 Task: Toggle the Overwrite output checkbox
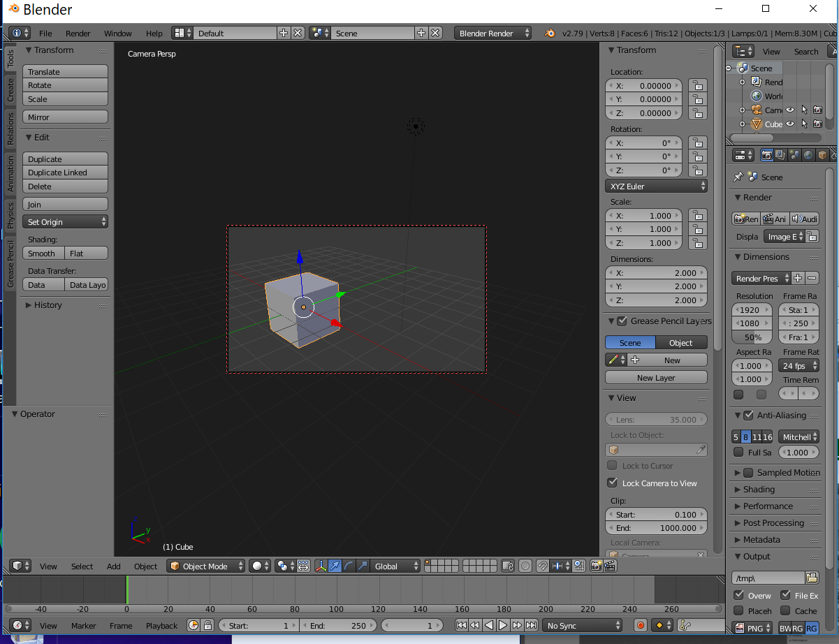[738, 595]
